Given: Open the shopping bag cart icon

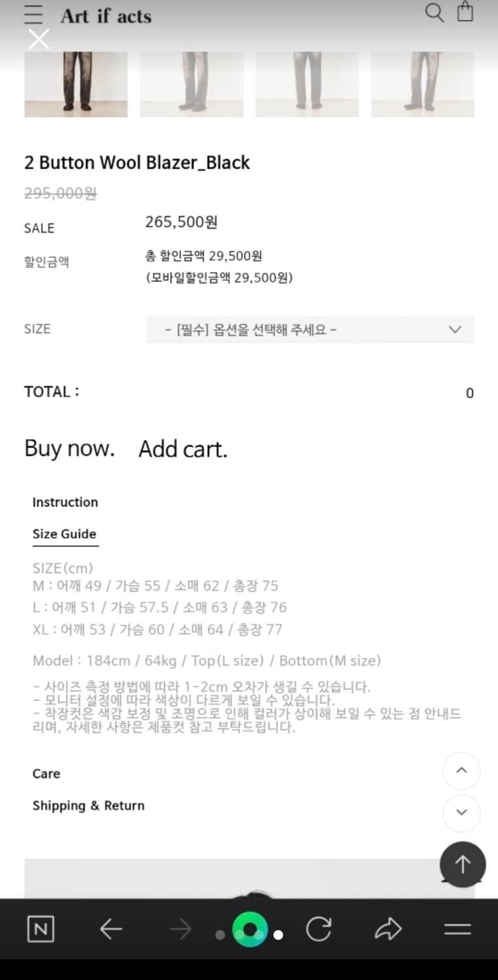Looking at the screenshot, I should click(x=465, y=12).
